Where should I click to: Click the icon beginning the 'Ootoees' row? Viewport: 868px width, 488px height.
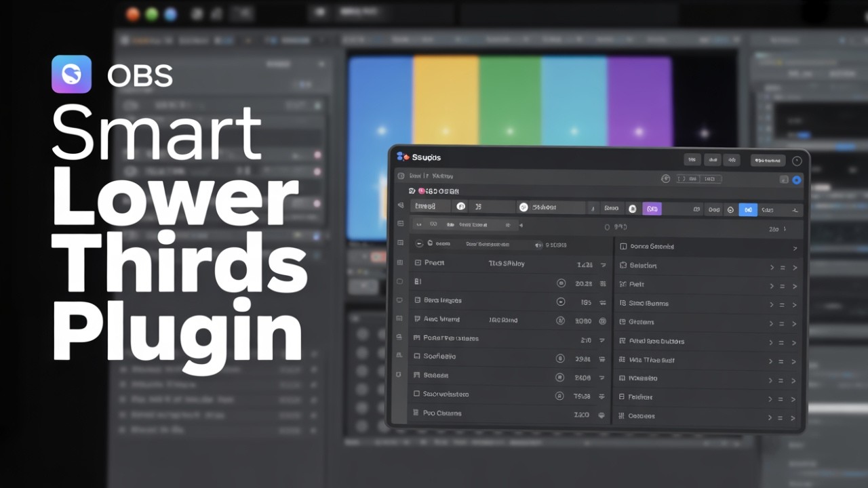tap(621, 415)
